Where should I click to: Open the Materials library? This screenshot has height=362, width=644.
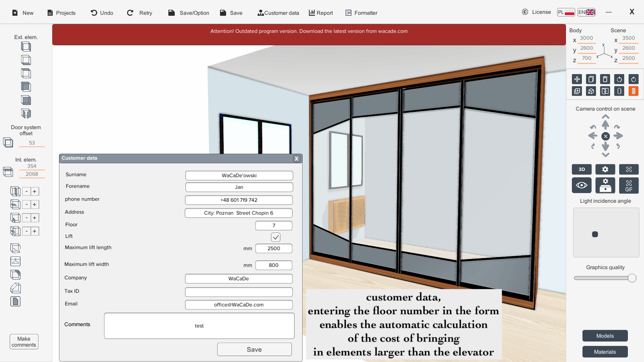tap(605, 352)
